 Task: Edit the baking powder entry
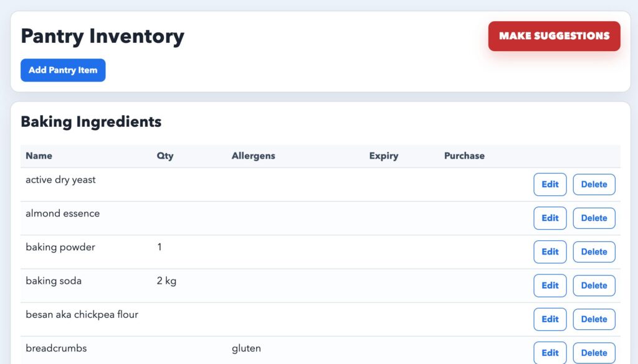tap(550, 251)
